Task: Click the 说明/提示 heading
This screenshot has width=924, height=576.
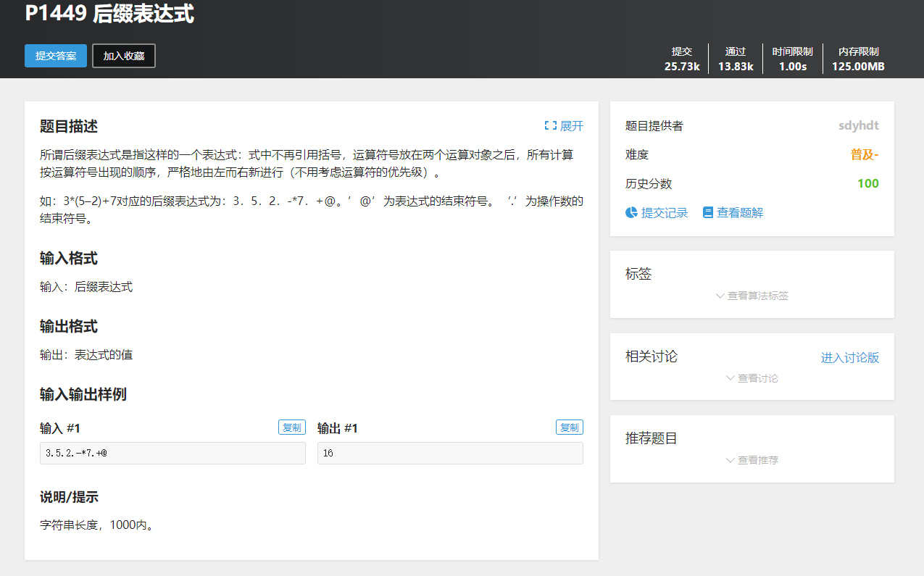Action: coord(69,497)
